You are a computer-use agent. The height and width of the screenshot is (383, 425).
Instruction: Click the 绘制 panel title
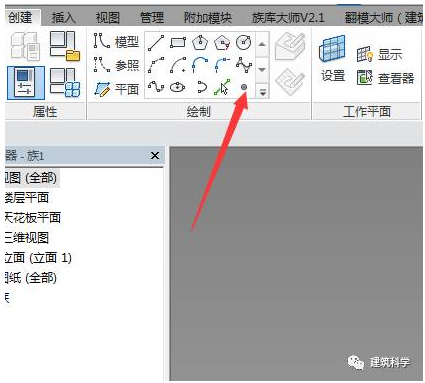[x=199, y=111]
